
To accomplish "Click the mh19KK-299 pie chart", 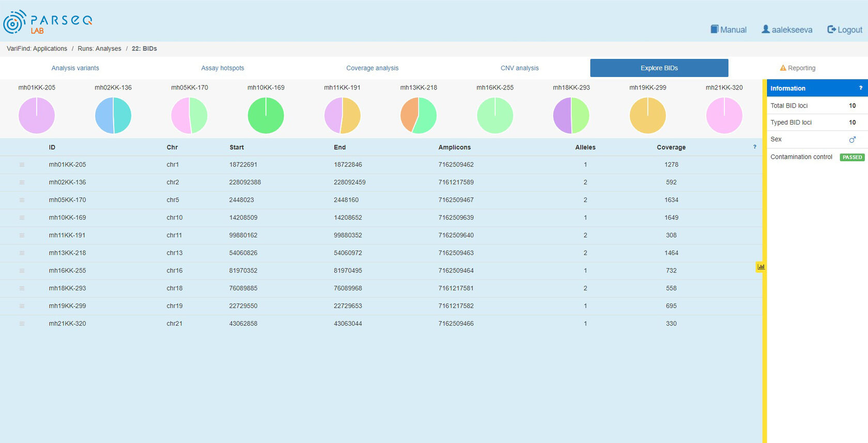I will click(648, 115).
